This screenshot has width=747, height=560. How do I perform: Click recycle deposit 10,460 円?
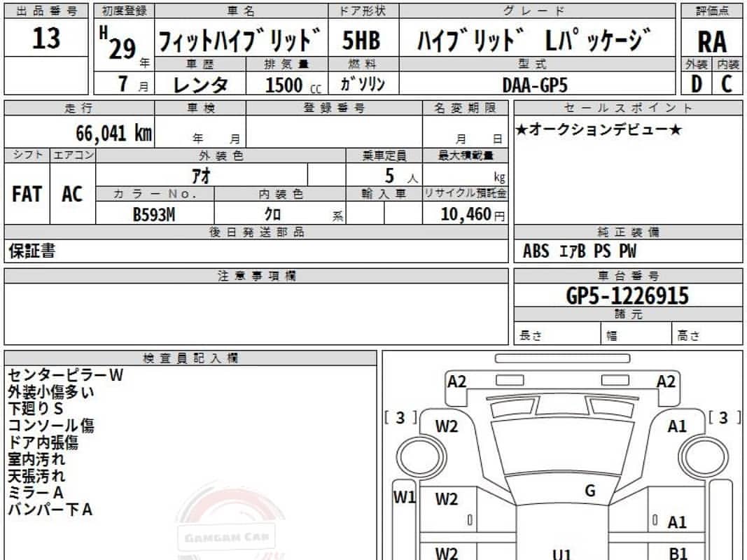[473, 214]
